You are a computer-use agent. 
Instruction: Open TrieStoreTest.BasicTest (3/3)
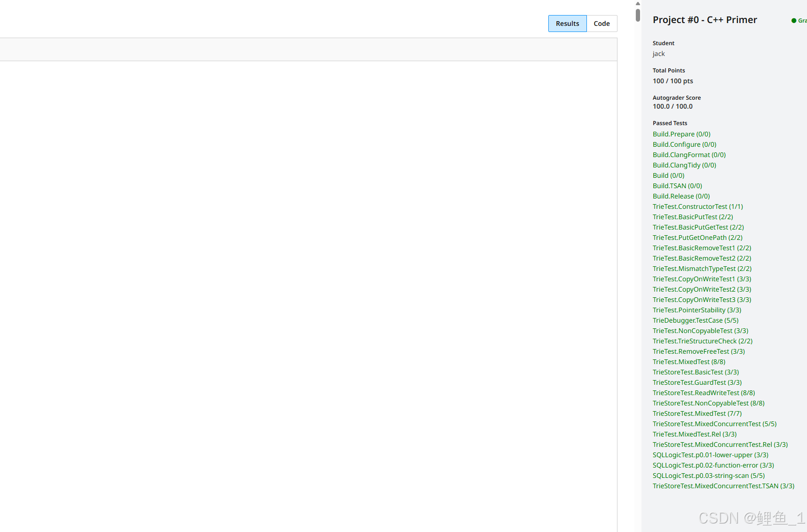coord(696,372)
